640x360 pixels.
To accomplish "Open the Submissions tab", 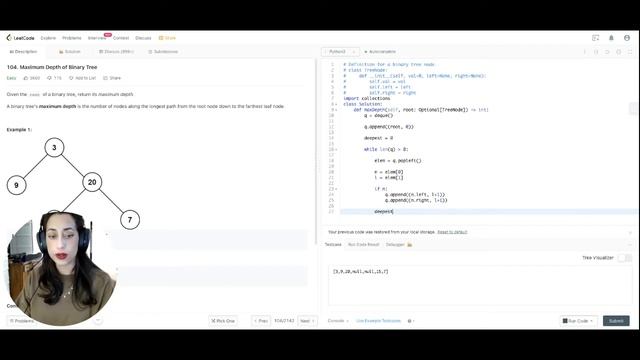I will click(x=163, y=52).
